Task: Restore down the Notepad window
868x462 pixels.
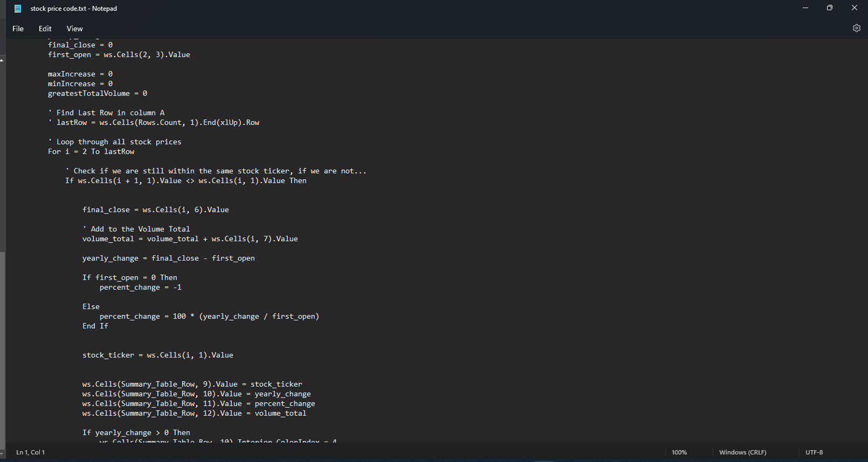Action: (x=830, y=8)
